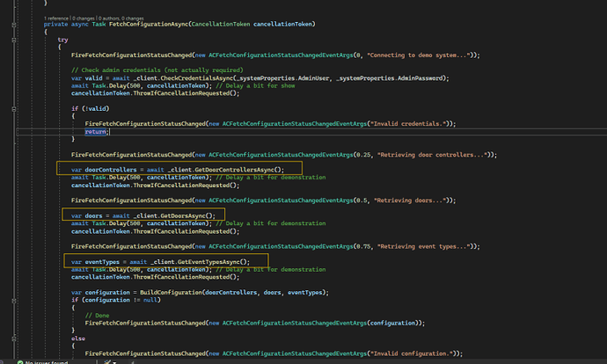Click the 'No issues found' status indicator

[x=42, y=362]
